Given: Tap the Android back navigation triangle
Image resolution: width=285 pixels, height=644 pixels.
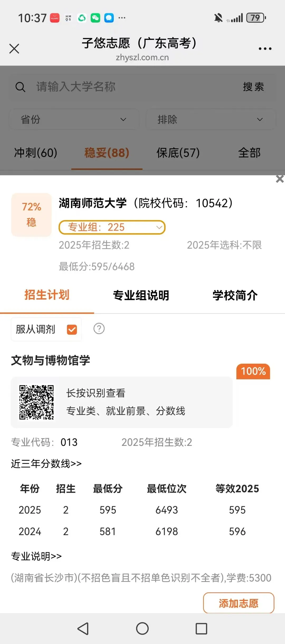Looking at the screenshot, I should 83,629.
